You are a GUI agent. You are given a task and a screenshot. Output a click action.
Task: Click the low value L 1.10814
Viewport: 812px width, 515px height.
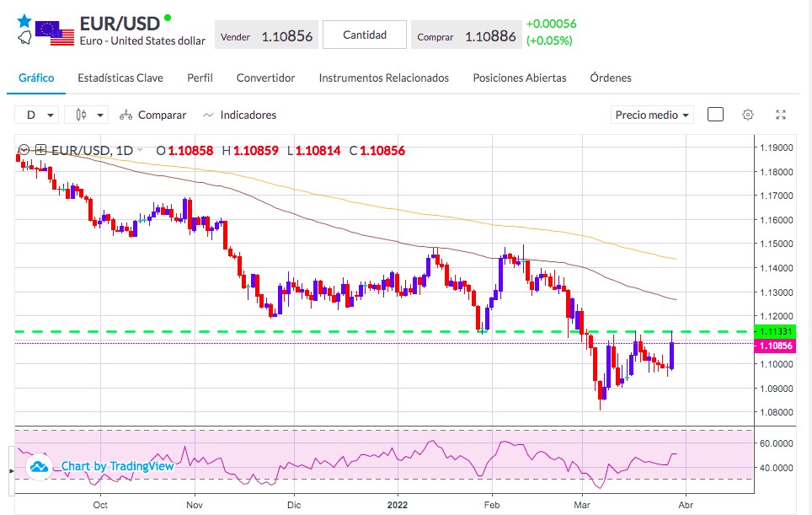[x=314, y=151]
